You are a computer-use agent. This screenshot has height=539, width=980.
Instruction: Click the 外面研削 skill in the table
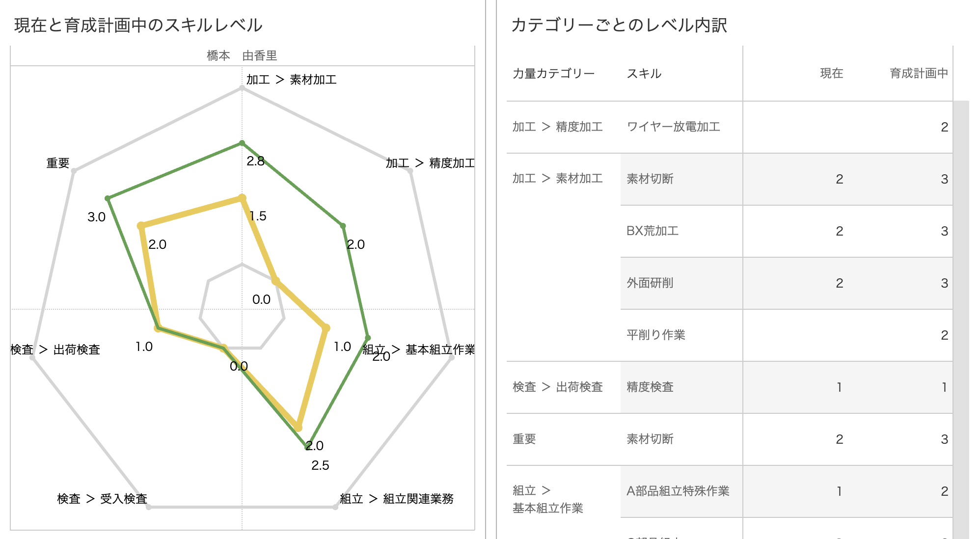(650, 283)
